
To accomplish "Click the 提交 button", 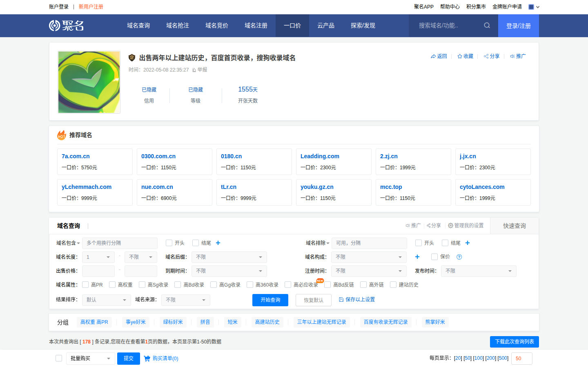I will tap(129, 359).
